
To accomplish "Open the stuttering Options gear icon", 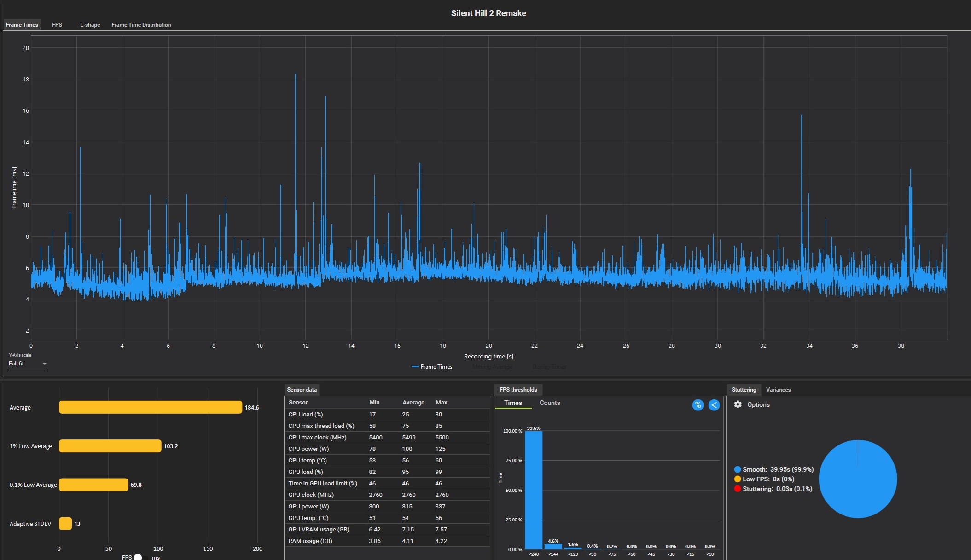I will [738, 404].
